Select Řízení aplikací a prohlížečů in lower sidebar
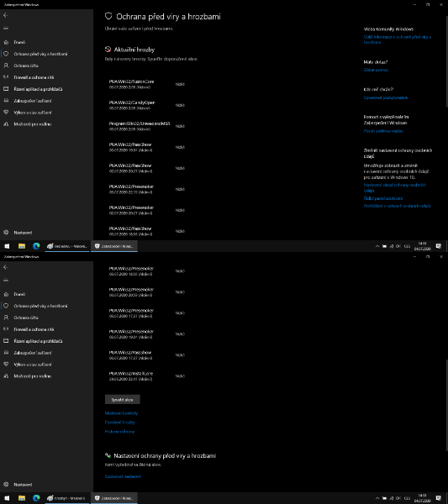The width and height of the screenshot is (448, 504). [38, 341]
